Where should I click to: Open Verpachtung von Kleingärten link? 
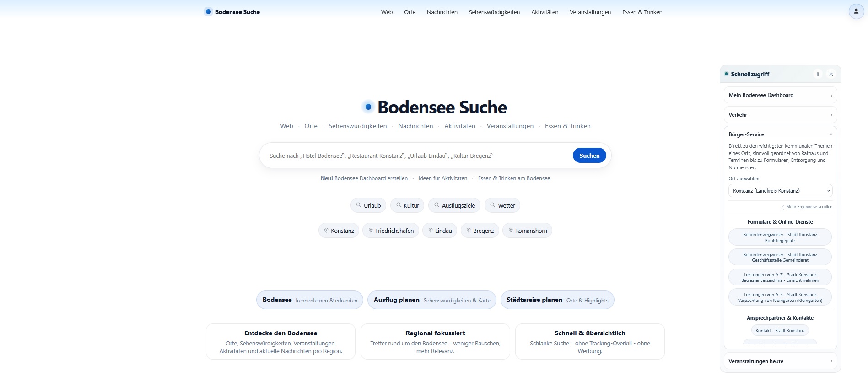780,297
